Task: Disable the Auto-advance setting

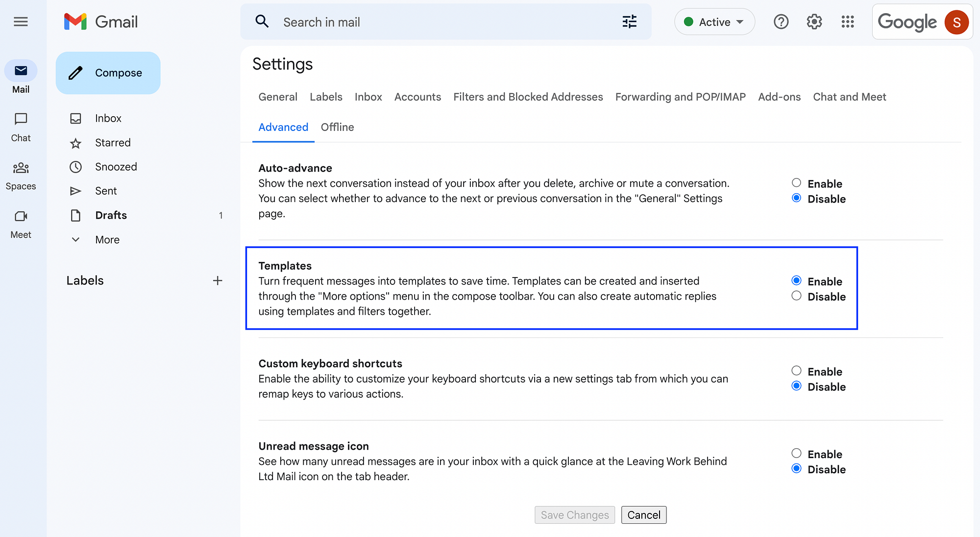Action: click(796, 199)
